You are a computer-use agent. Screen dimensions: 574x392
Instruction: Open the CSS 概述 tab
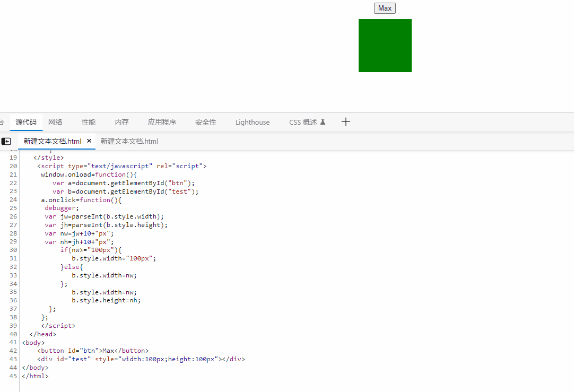click(x=307, y=122)
